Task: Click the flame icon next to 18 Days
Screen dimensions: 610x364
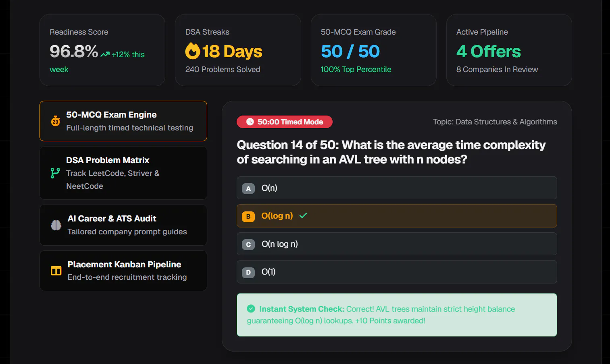Action: coord(193,51)
